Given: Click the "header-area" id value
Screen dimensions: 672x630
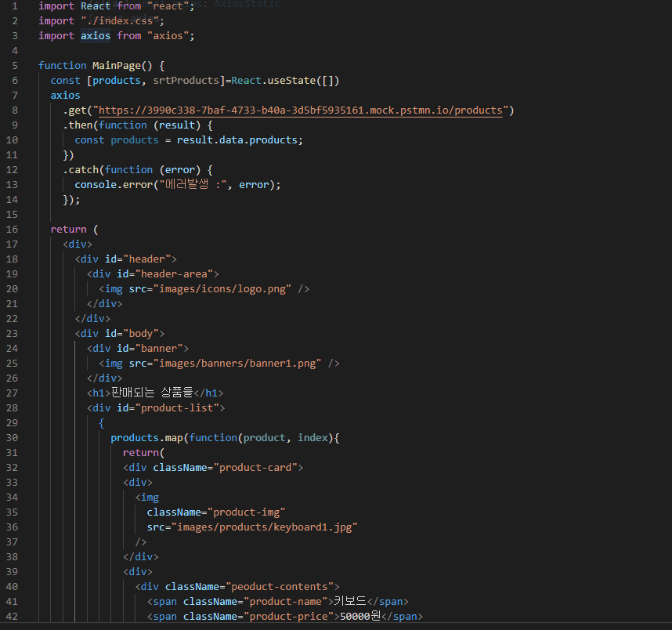Looking at the screenshot, I should coord(177,274).
